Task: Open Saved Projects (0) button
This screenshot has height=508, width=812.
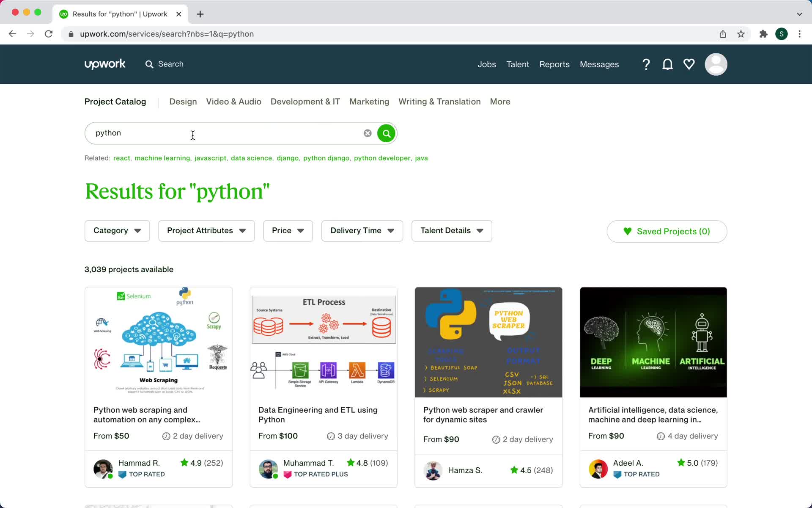Action: (x=667, y=231)
